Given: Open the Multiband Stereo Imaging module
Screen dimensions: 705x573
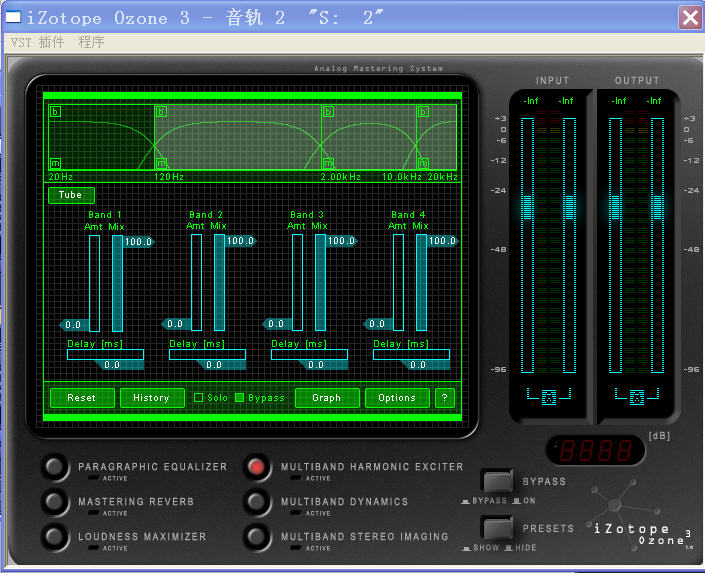Looking at the screenshot, I should pos(257,536).
